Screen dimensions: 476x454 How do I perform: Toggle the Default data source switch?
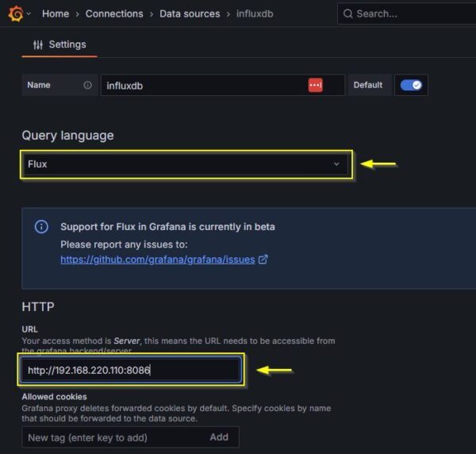click(411, 85)
